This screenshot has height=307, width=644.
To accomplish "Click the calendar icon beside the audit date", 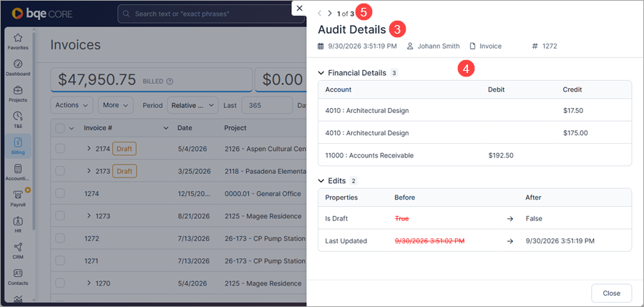I will tap(321, 46).
